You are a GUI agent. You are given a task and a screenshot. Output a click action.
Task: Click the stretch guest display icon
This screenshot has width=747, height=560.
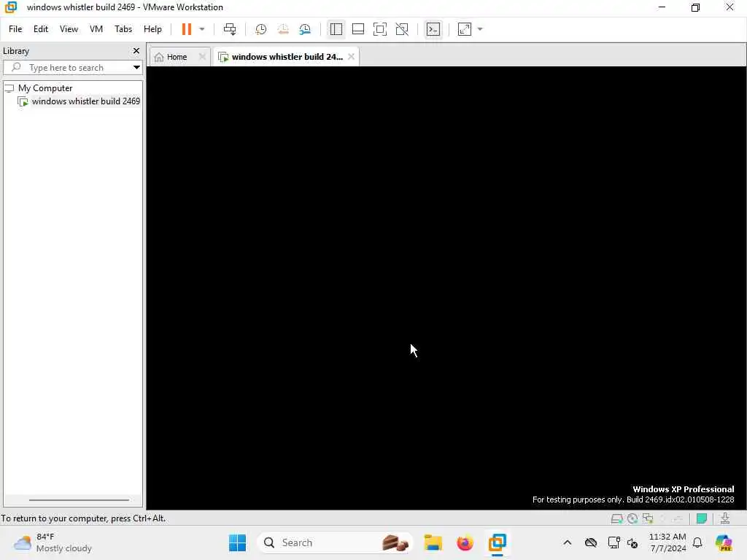(465, 29)
